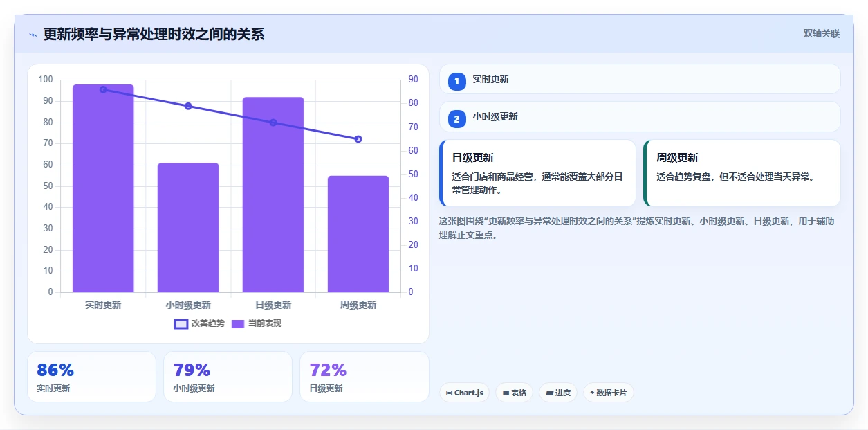Click the line point above 日级更新

[x=273, y=123]
